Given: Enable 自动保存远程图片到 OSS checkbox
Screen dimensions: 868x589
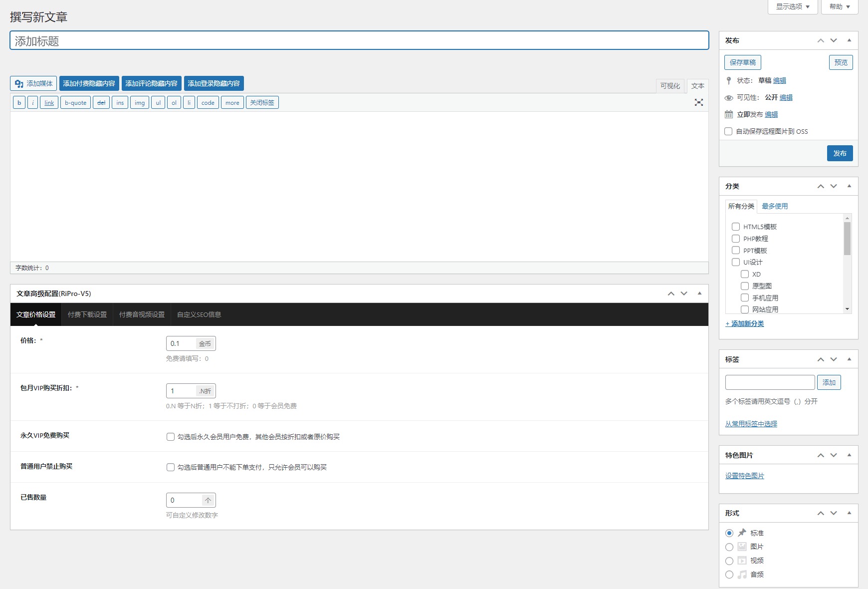Looking at the screenshot, I should point(728,131).
